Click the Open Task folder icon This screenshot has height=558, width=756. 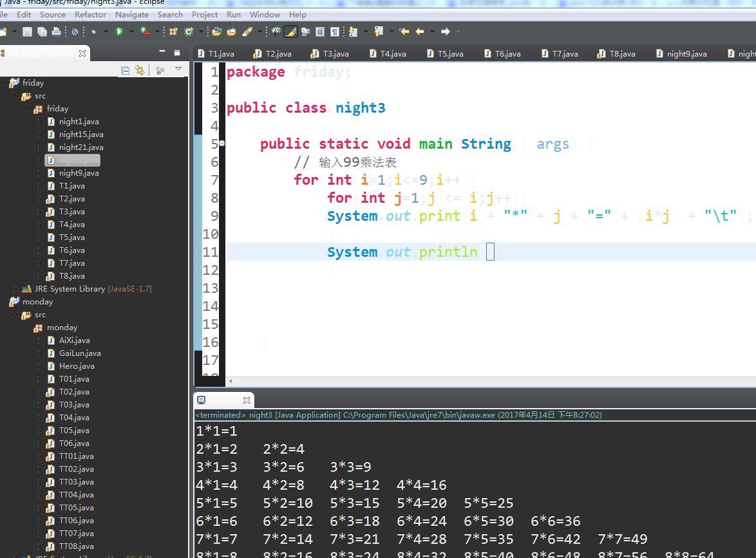(x=232, y=32)
